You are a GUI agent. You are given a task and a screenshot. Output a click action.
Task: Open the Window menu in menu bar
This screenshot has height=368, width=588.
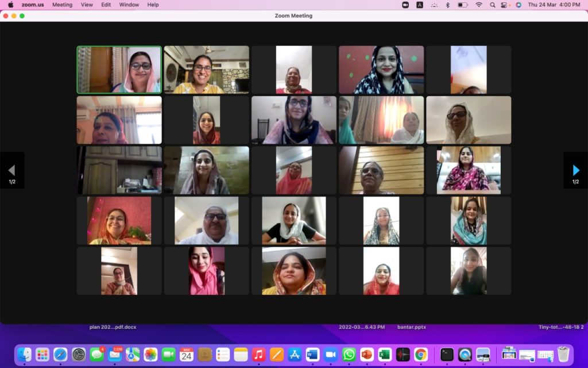point(129,5)
